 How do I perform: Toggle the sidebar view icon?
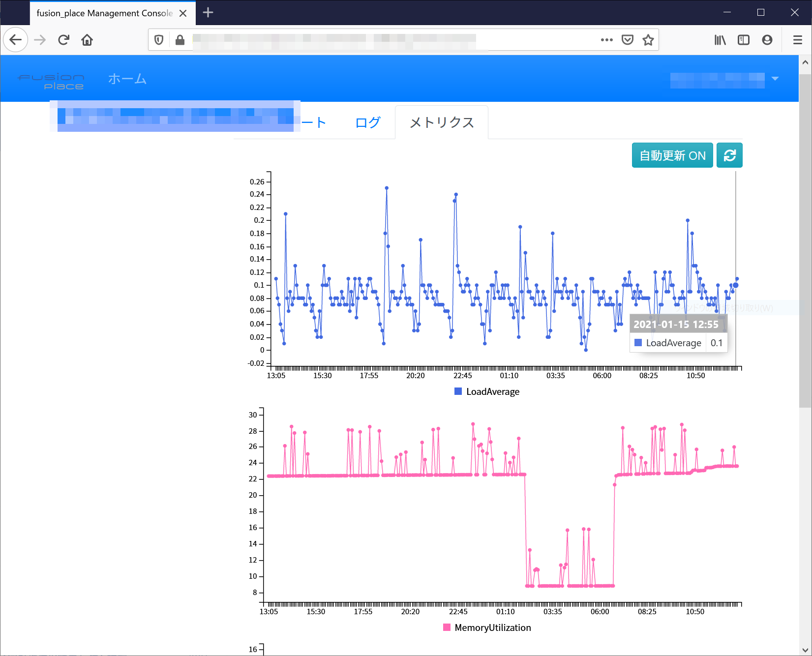(744, 40)
